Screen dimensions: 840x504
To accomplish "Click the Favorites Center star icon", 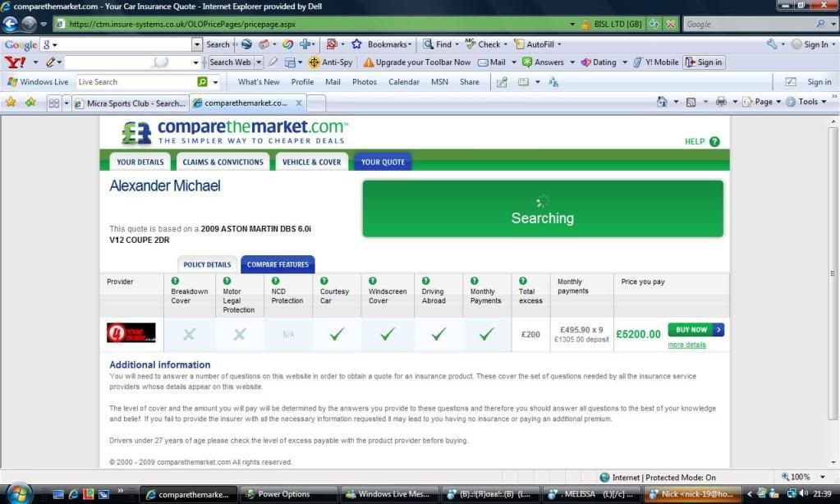I will [x=11, y=102].
